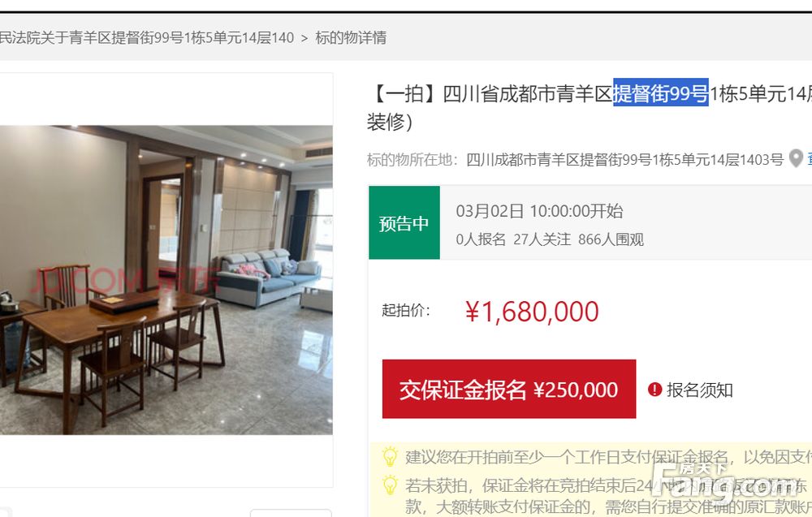Click the breadcrumb separator arrow
The height and width of the screenshot is (517, 812).
click(304, 38)
